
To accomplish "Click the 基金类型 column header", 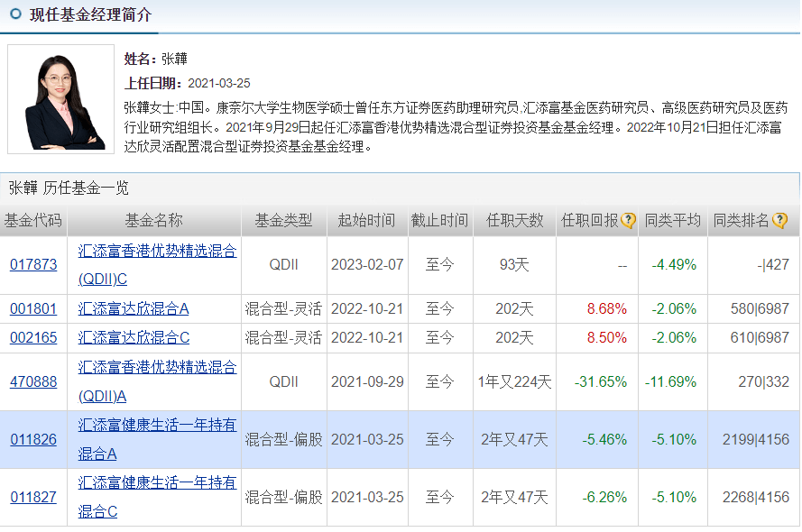I will pos(284,221).
